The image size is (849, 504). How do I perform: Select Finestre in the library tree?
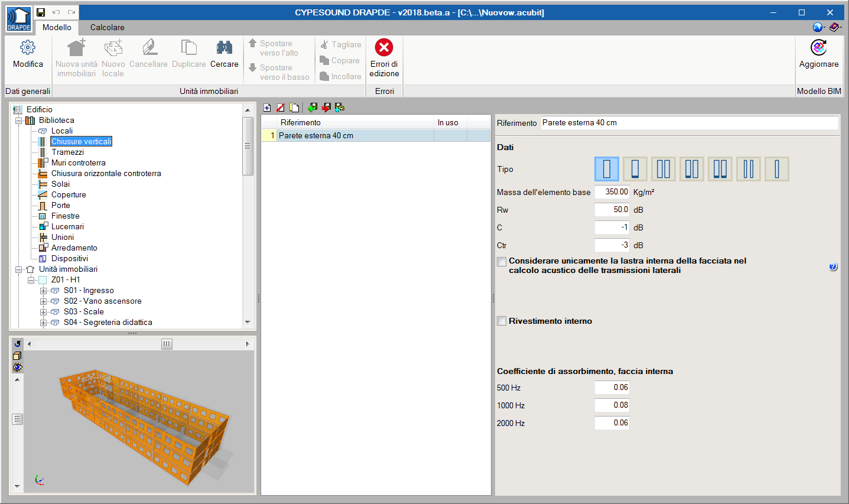(x=65, y=216)
